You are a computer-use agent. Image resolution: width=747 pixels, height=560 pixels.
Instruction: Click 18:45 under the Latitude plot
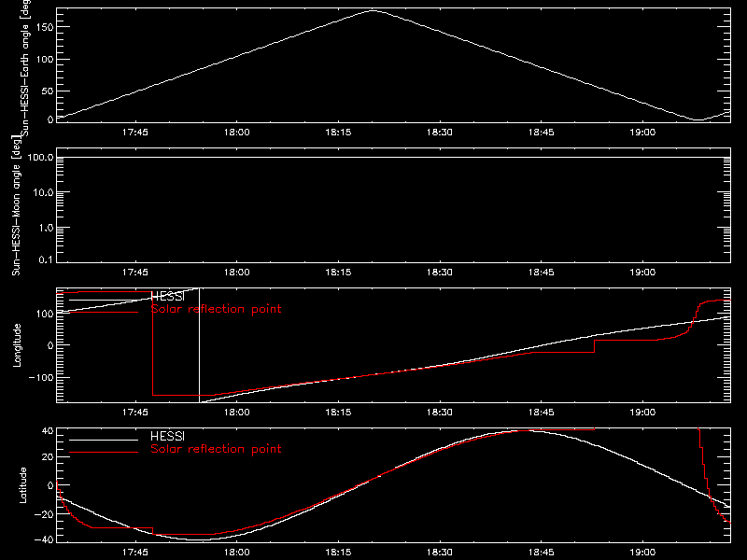click(542, 553)
